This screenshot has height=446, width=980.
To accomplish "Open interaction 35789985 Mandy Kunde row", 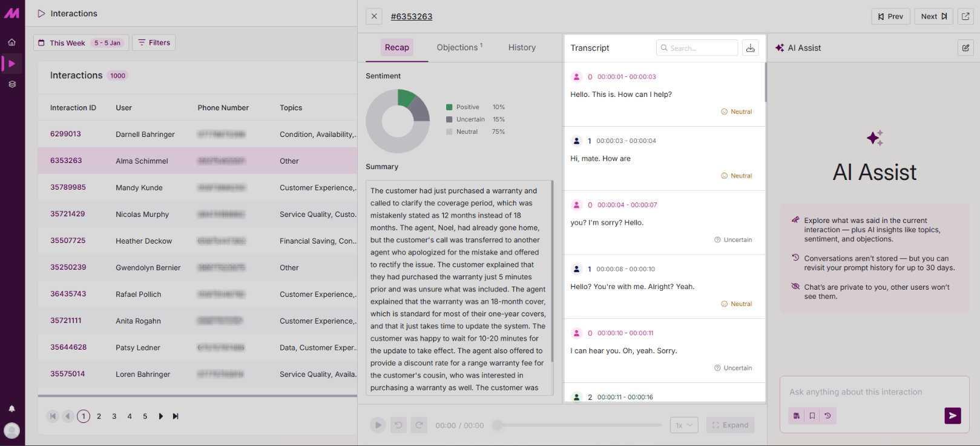I will point(197,188).
